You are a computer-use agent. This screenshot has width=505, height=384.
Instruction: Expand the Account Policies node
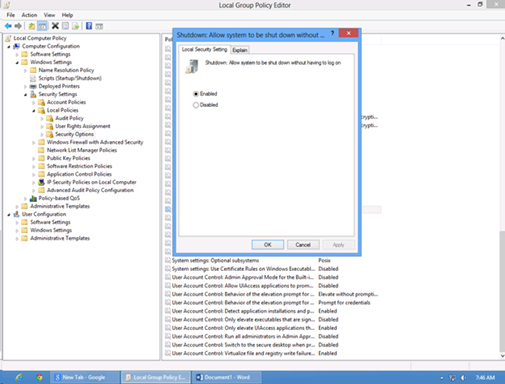click(x=34, y=103)
